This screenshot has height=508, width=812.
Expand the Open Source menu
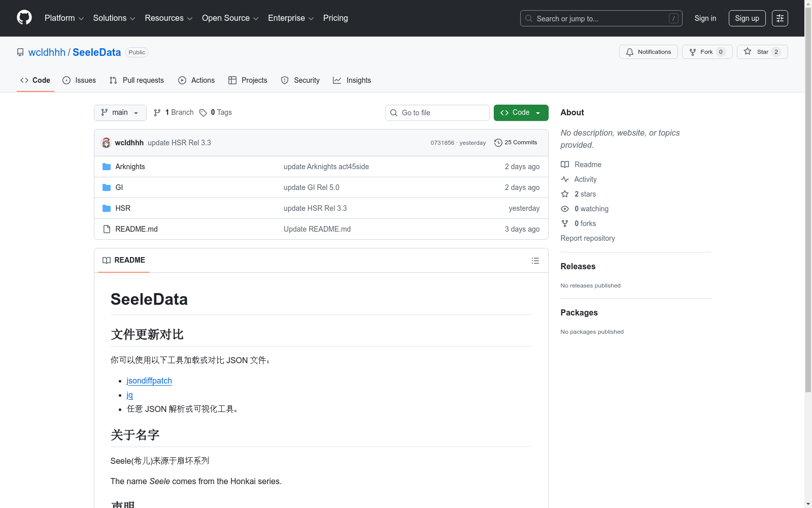[x=230, y=18]
